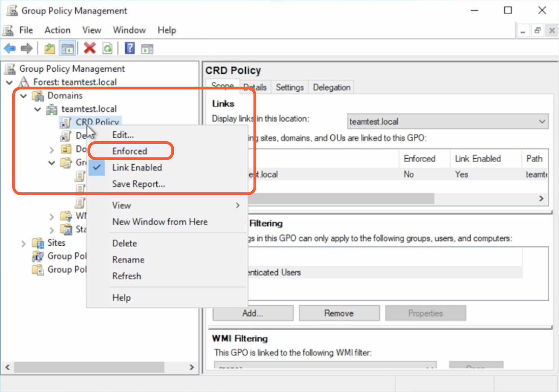Click the Back arrow toolbar icon
This screenshot has height=392, width=559.
(x=10, y=49)
